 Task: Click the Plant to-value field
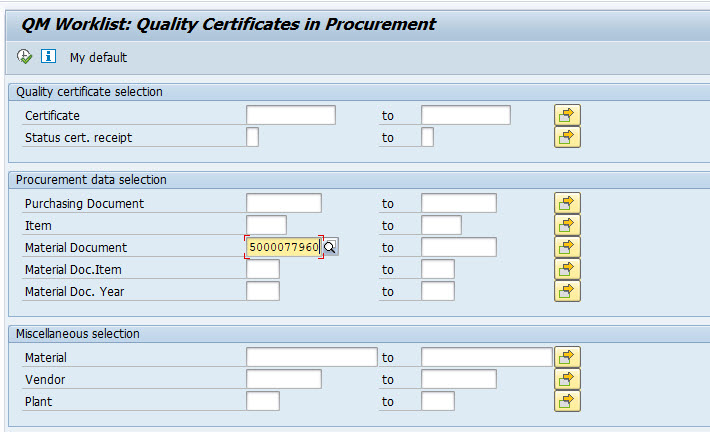pos(437,401)
